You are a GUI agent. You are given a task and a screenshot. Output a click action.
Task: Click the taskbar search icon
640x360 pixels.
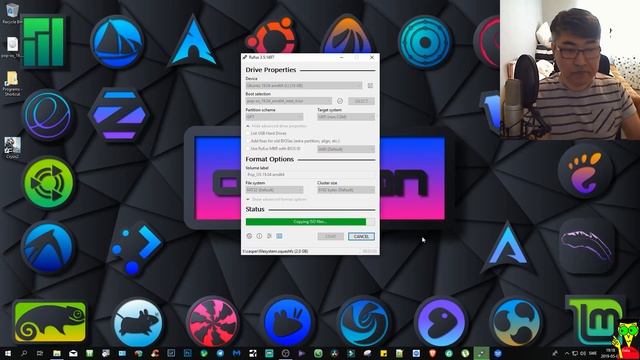click(x=24, y=353)
